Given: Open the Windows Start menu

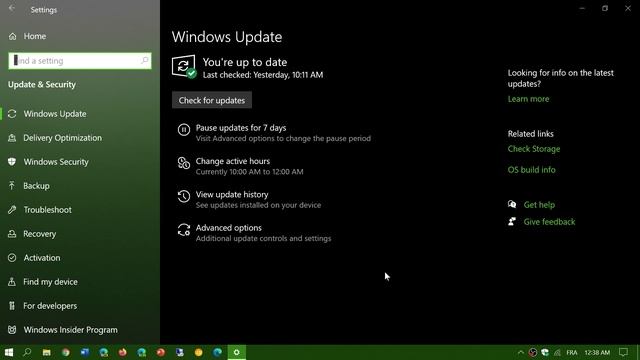Looking at the screenshot, I should (9, 352).
